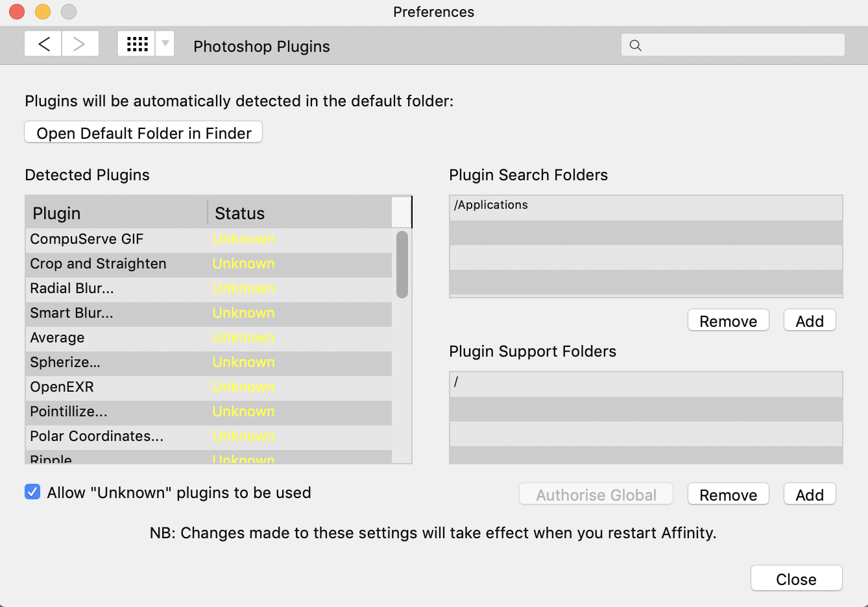This screenshot has width=868, height=607.
Task: Go back to previous preferences pane
Action: tap(43, 44)
